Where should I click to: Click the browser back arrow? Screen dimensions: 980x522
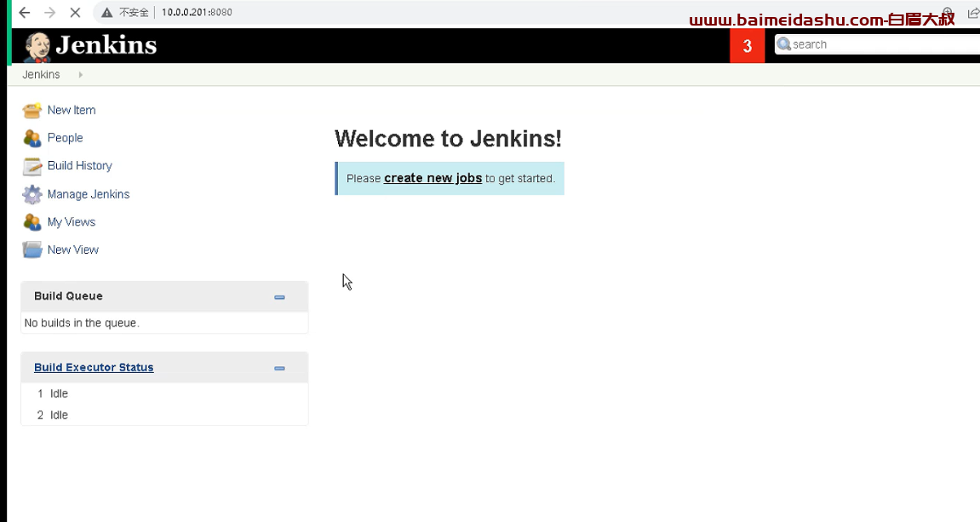point(25,13)
